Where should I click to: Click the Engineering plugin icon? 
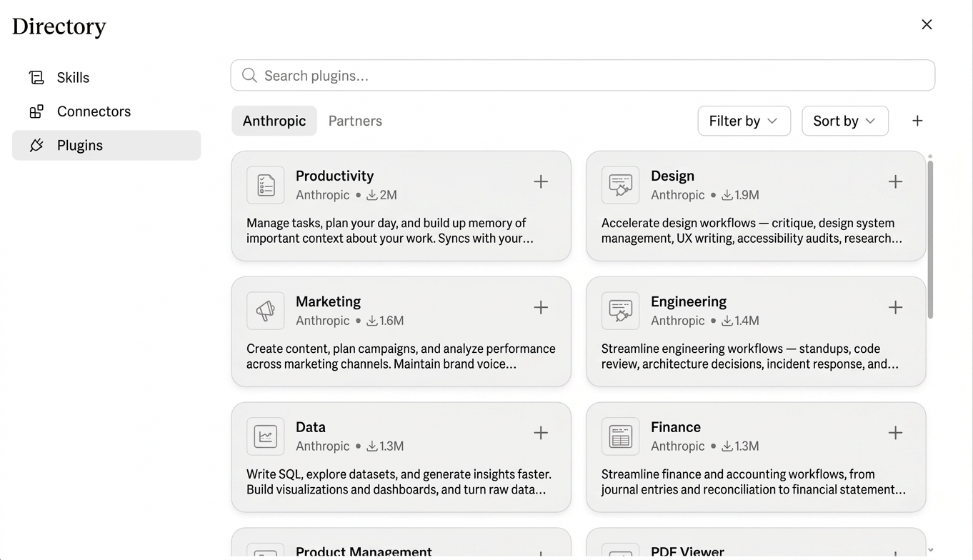[x=620, y=311]
